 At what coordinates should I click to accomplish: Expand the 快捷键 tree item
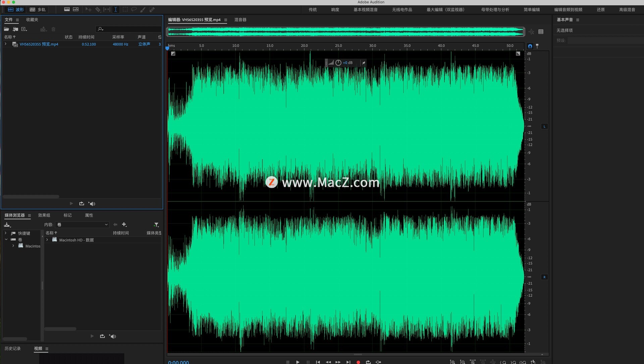pyautogui.click(x=5, y=233)
